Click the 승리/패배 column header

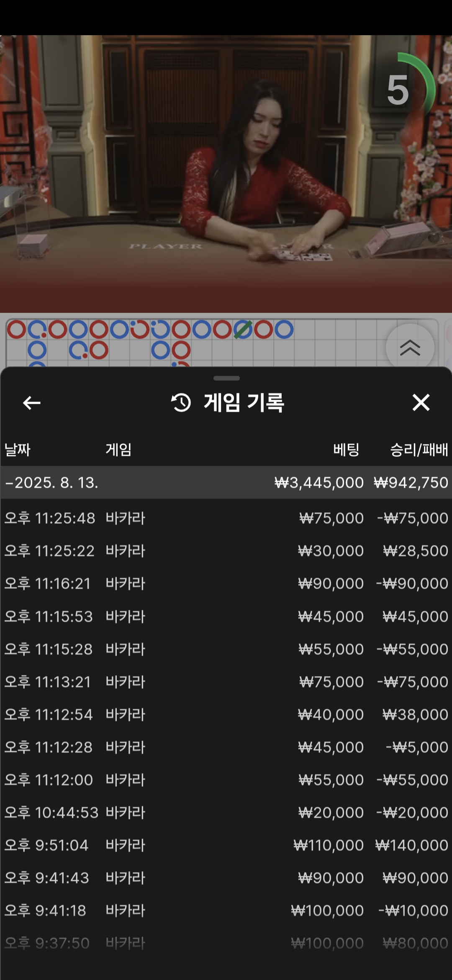[419, 450]
